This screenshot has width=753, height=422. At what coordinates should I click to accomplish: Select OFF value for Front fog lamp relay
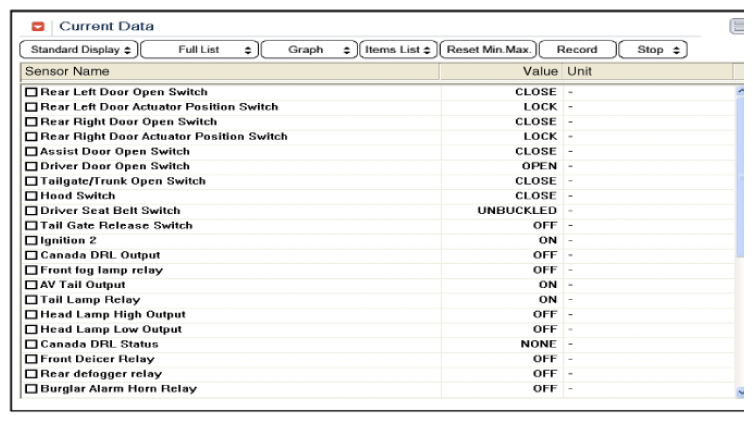pos(545,270)
